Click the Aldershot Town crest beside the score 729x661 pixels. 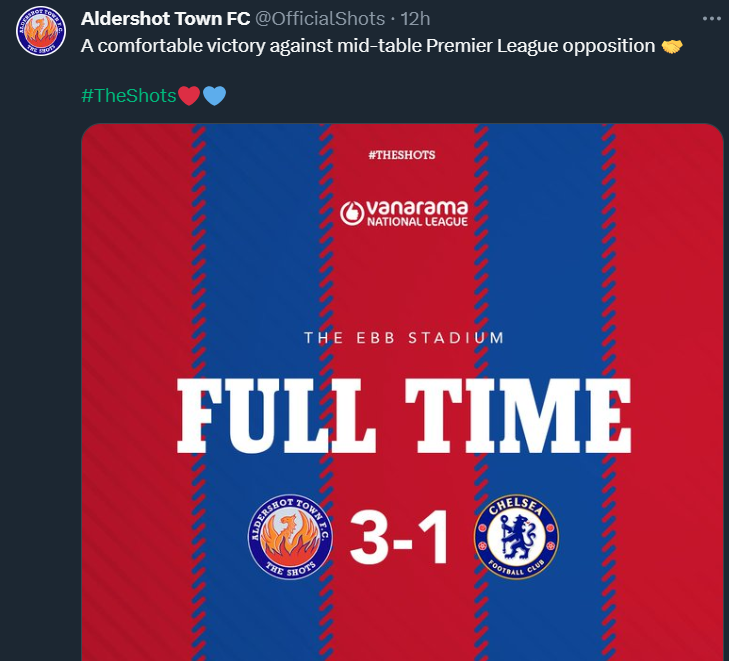click(290, 539)
